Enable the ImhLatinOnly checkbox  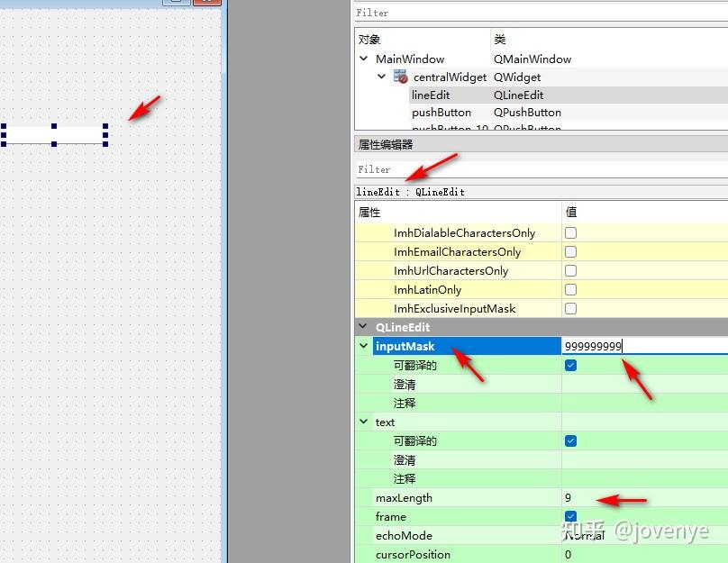[x=573, y=289]
